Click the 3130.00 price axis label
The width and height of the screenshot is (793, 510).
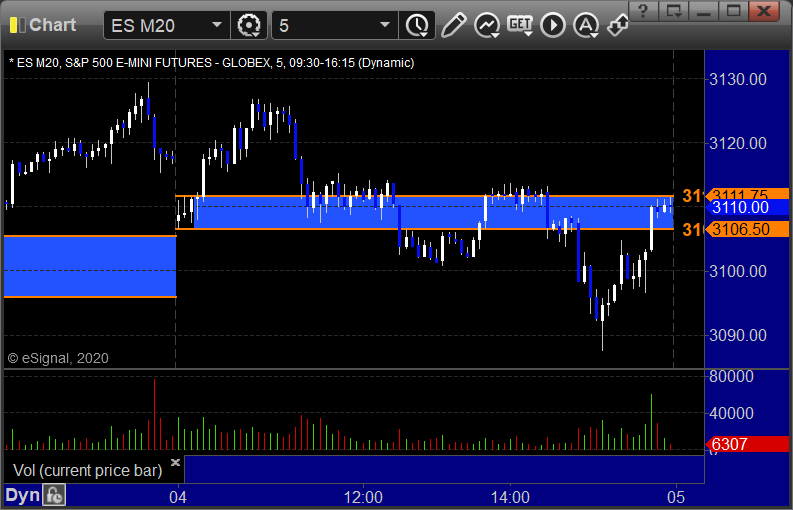[x=738, y=79]
